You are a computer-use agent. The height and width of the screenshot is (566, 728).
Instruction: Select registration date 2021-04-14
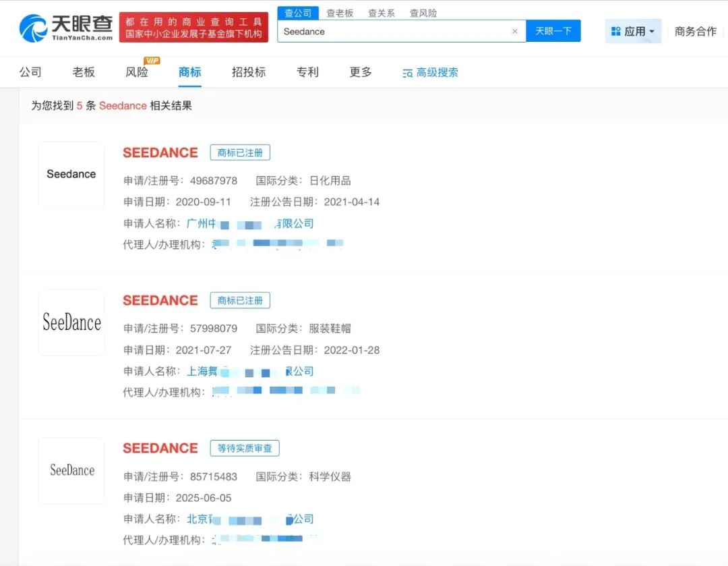coord(351,202)
